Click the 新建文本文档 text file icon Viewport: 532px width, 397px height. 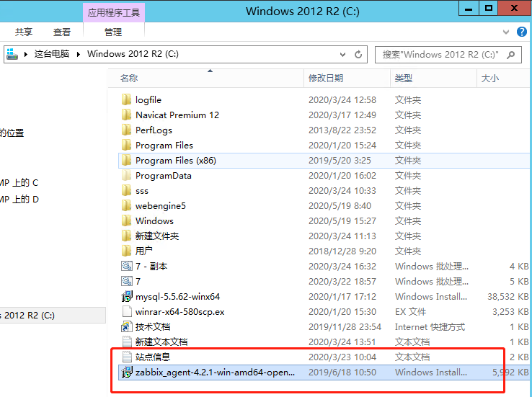[127, 342]
